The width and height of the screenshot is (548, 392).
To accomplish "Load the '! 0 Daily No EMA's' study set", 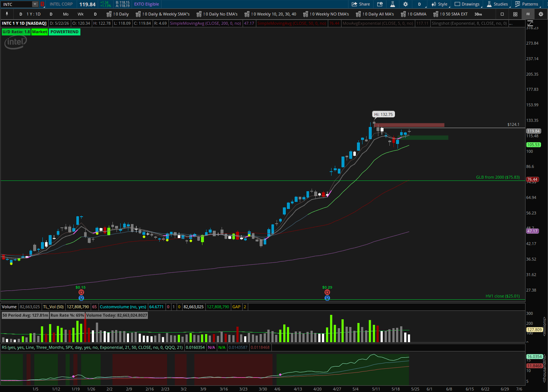I will click(x=217, y=14).
